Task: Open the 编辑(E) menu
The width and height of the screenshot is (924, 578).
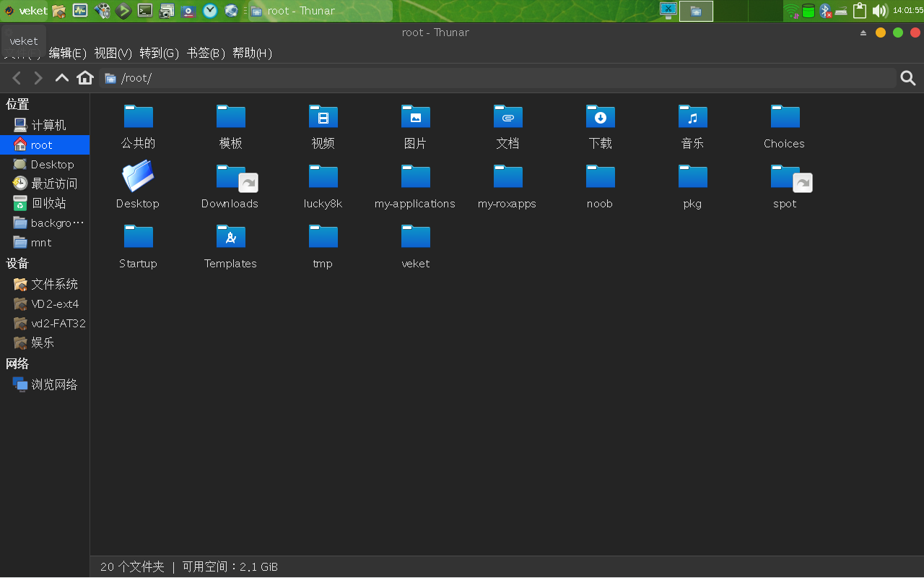Action: click(x=67, y=53)
